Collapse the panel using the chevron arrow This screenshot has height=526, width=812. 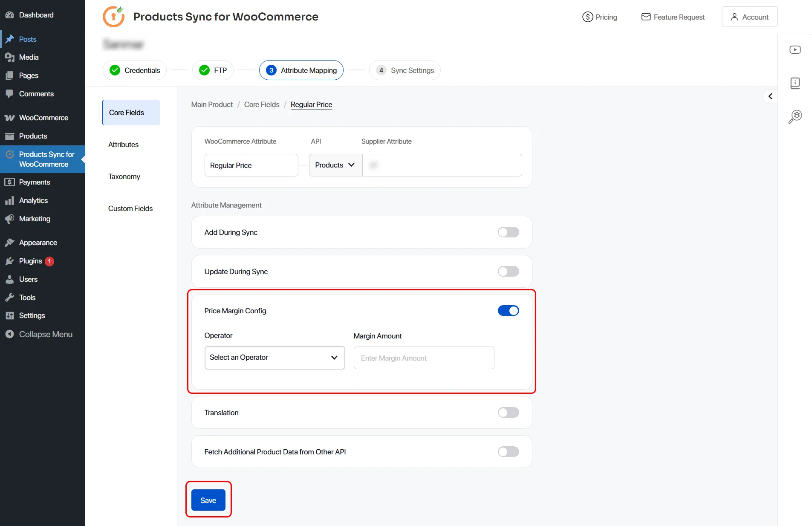point(770,96)
